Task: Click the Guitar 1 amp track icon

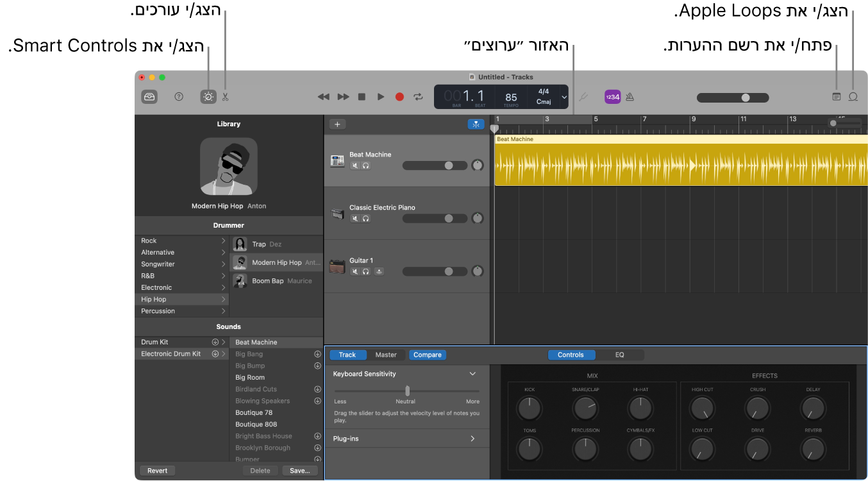Action: [x=337, y=267]
